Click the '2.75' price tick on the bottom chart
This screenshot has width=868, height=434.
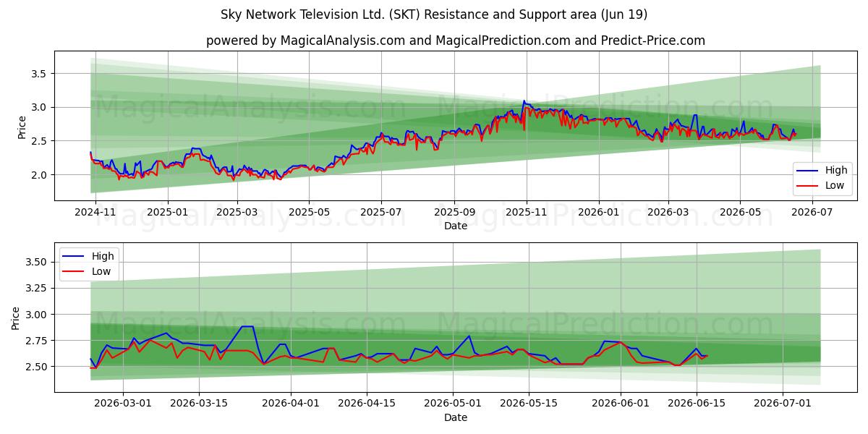pos(36,341)
